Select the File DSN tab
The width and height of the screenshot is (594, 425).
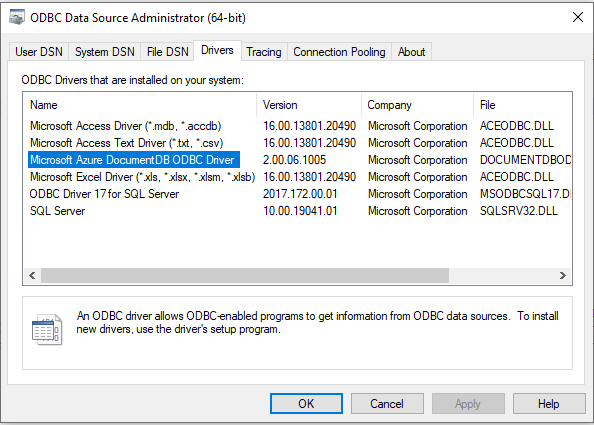(x=167, y=52)
